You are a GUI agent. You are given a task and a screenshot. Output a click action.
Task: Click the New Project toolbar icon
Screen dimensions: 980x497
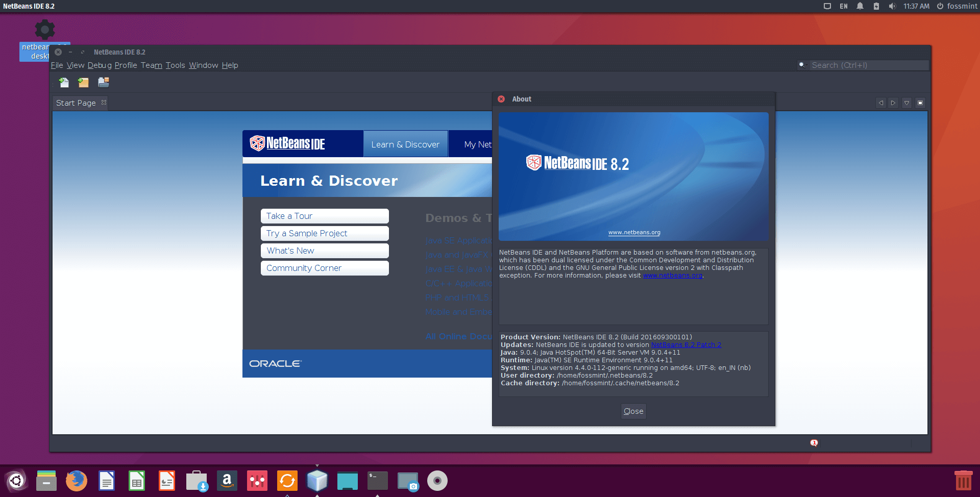click(83, 82)
